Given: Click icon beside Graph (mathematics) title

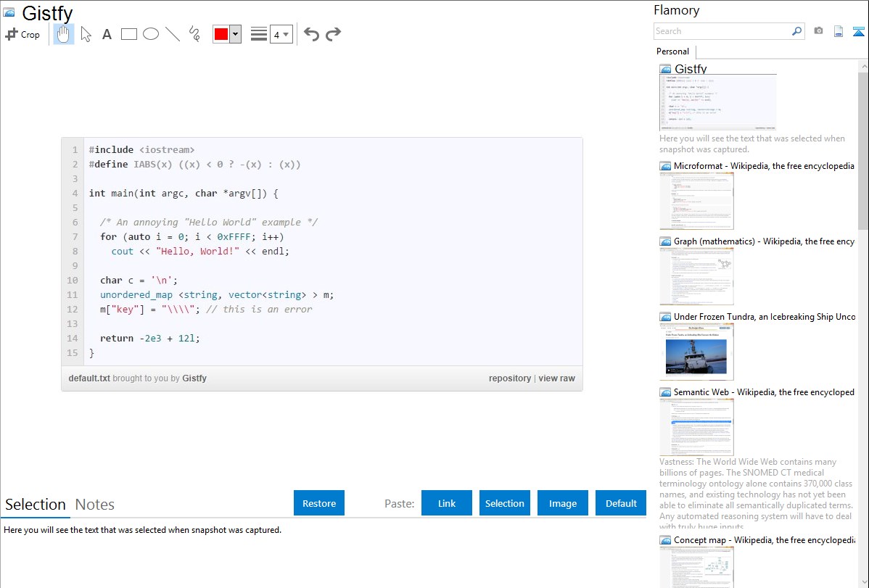Looking at the screenshot, I should pos(666,241).
